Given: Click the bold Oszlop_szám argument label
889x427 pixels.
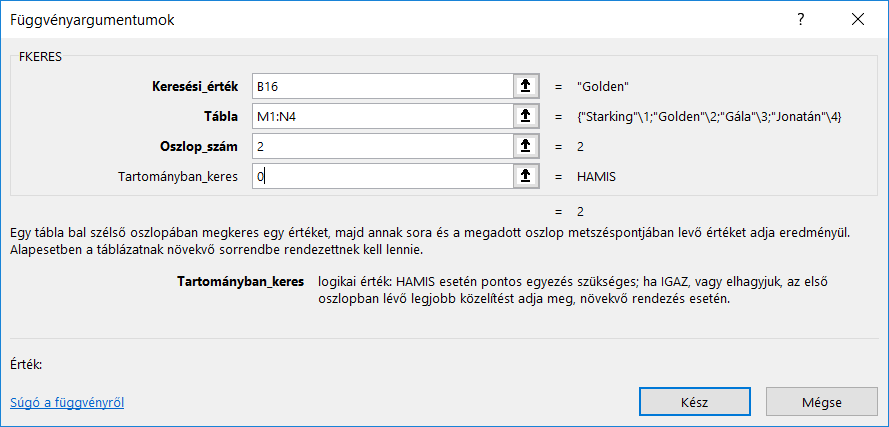Looking at the screenshot, I should tap(198, 146).
